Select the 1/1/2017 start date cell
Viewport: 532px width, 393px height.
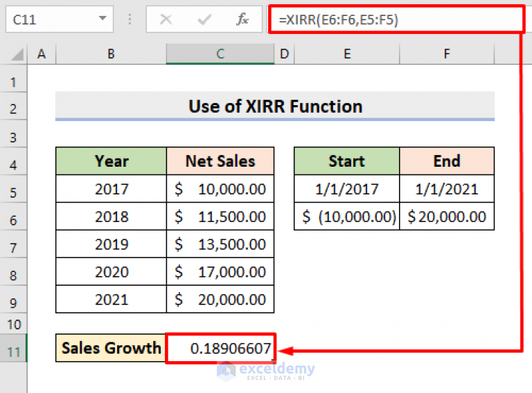[x=347, y=189]
